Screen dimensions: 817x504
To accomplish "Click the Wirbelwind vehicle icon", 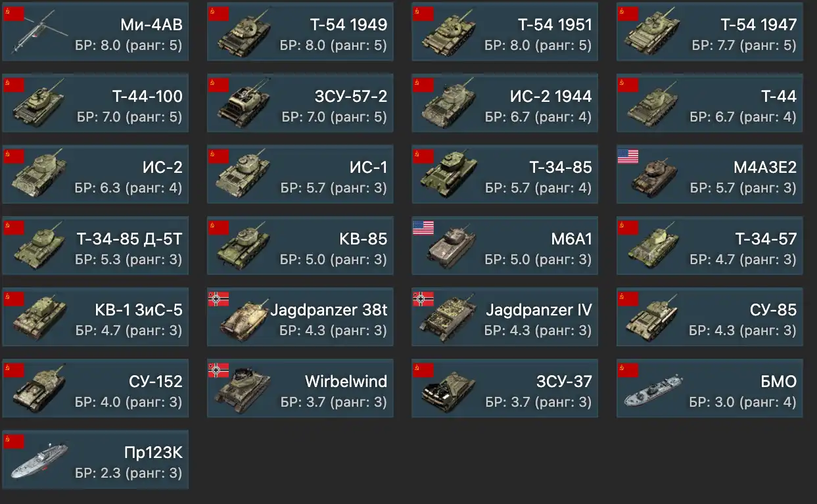I will pos(245,388).
